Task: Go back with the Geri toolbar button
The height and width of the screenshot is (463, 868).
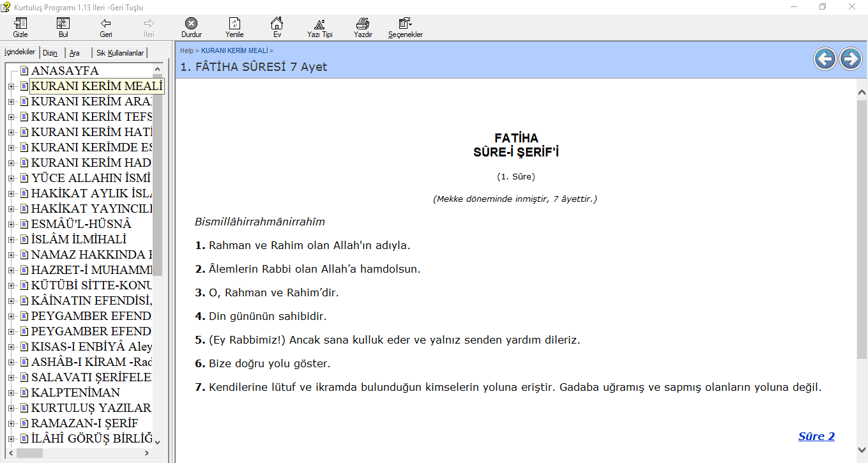Action: [106, 27]
